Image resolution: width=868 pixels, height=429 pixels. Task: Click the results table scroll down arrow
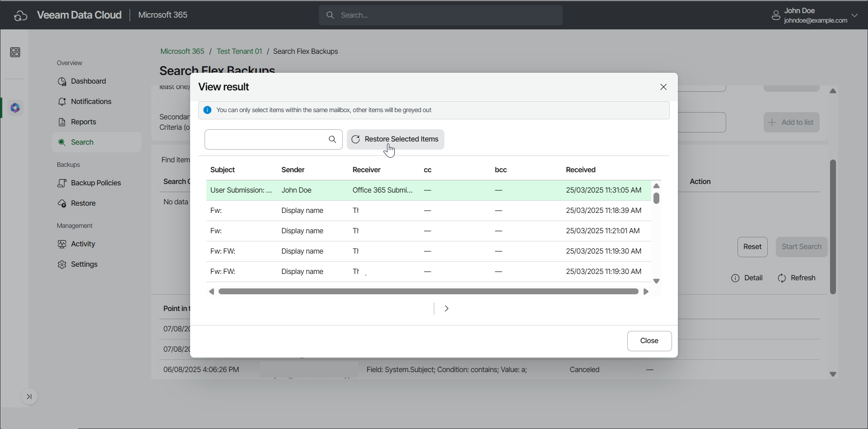click(x=657, y=281)
